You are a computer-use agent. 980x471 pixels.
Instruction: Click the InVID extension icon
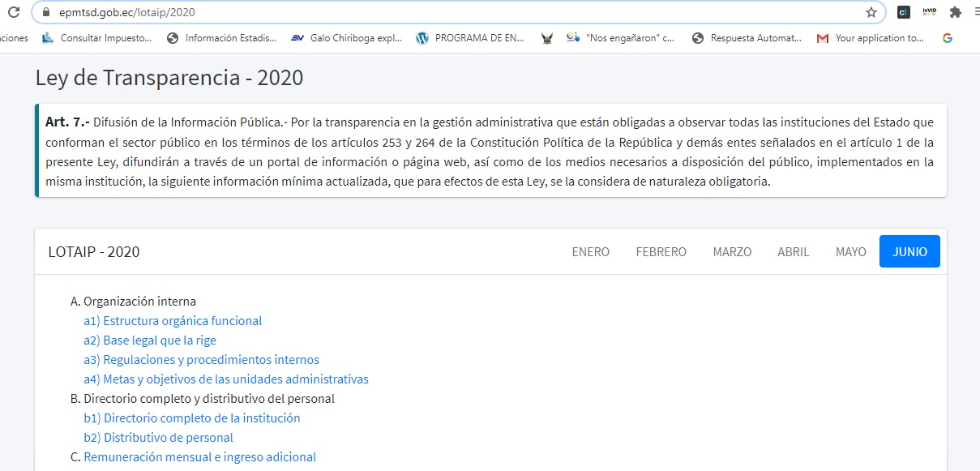[929, 12]
